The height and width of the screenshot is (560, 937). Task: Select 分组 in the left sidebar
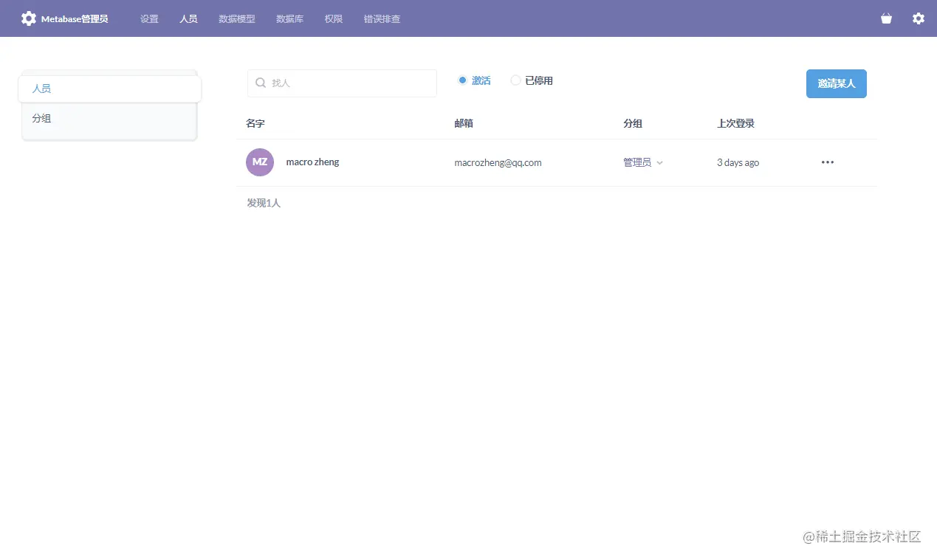pos(110,119)
